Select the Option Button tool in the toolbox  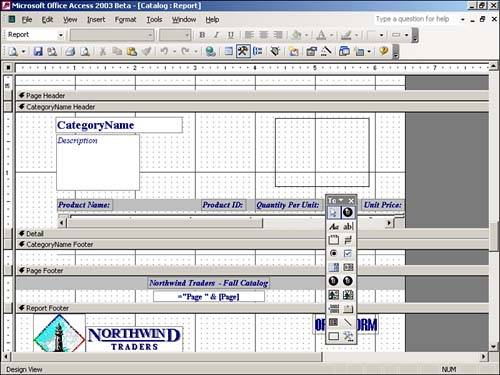pyautogui.click(x=333, y=254)
